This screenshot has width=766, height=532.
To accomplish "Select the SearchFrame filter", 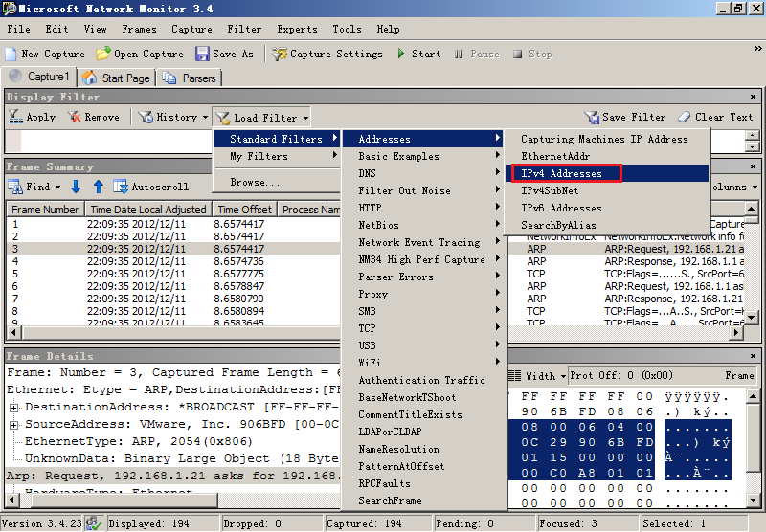I will [423, 500].
